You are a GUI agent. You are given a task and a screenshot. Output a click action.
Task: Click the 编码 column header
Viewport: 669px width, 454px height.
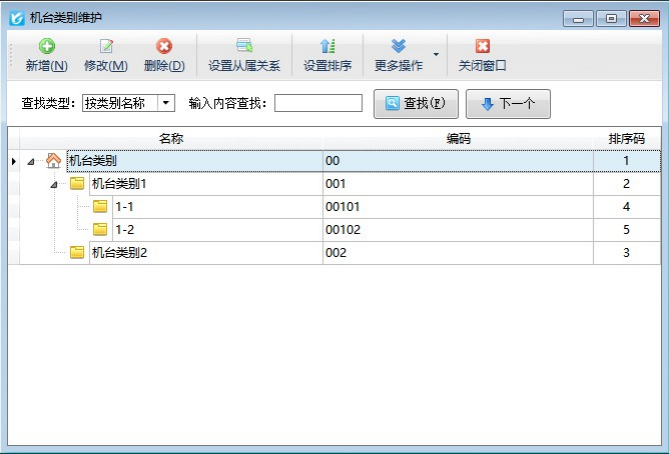(458, 138)
